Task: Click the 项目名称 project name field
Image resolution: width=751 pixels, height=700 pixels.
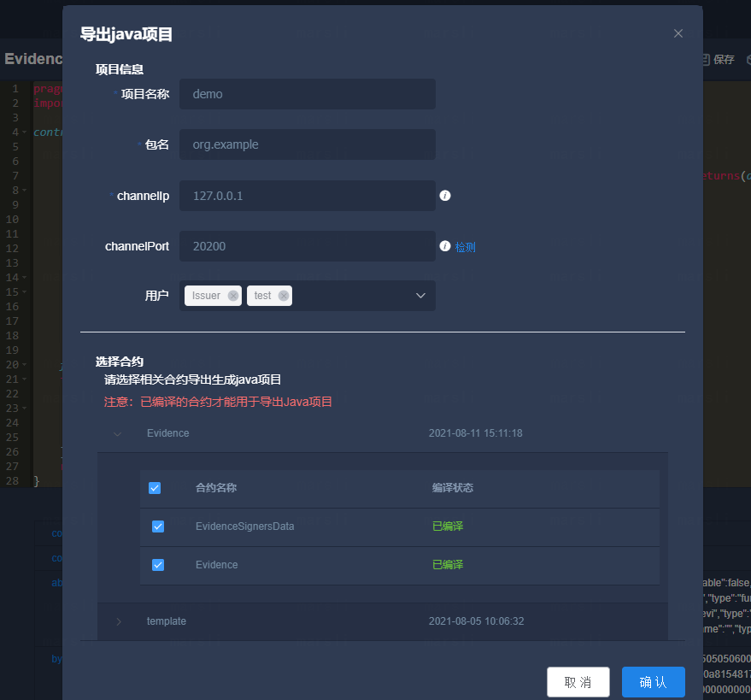Action: coord(308,94)
